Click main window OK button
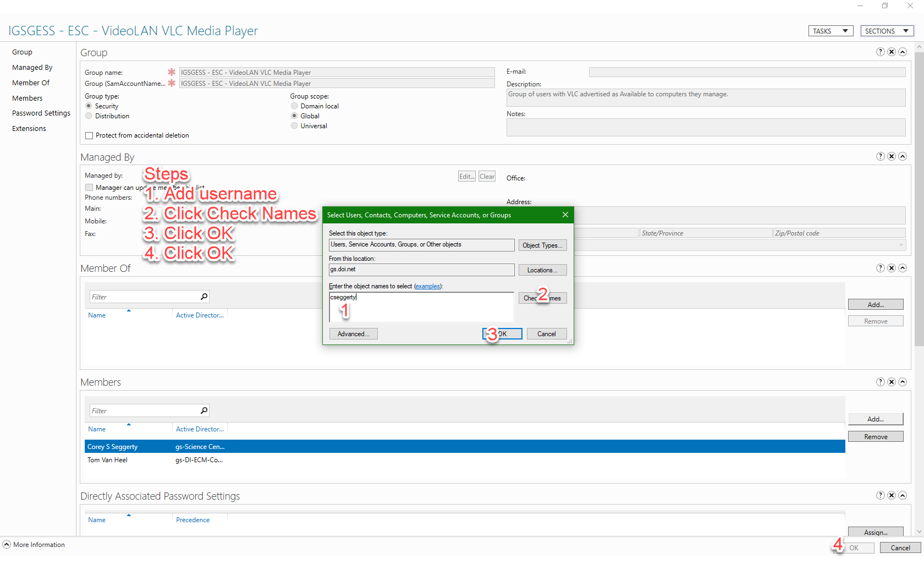924x564 pixels. click(x=854, y=548)
